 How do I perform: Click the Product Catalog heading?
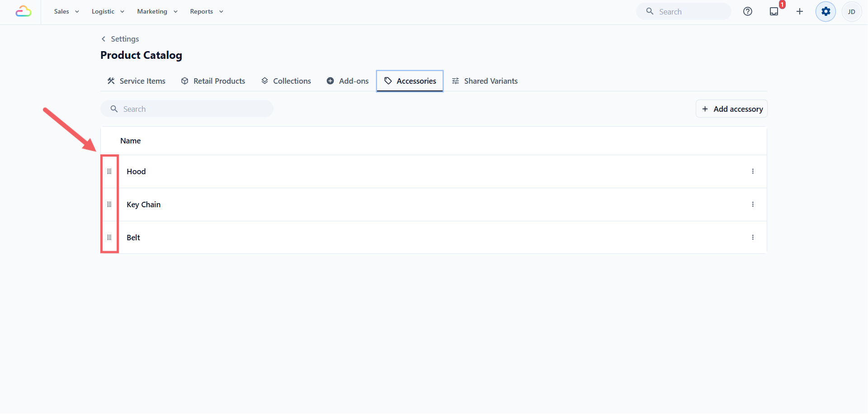(141, 55)
